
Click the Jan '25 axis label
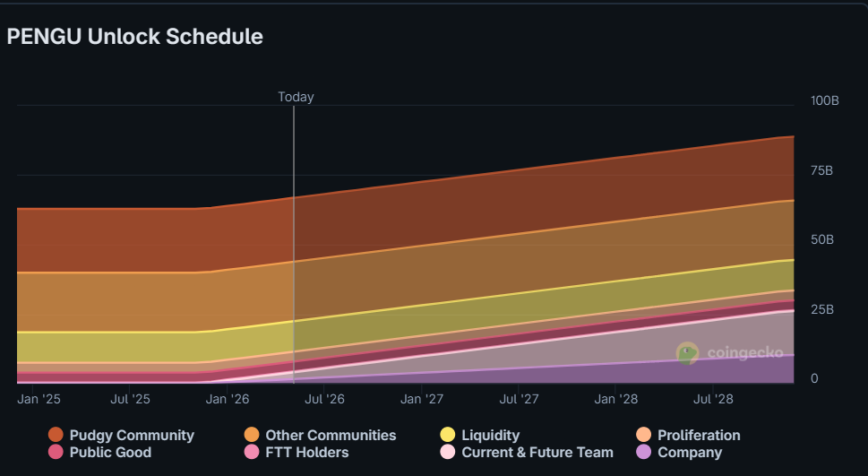click(39, 399)
